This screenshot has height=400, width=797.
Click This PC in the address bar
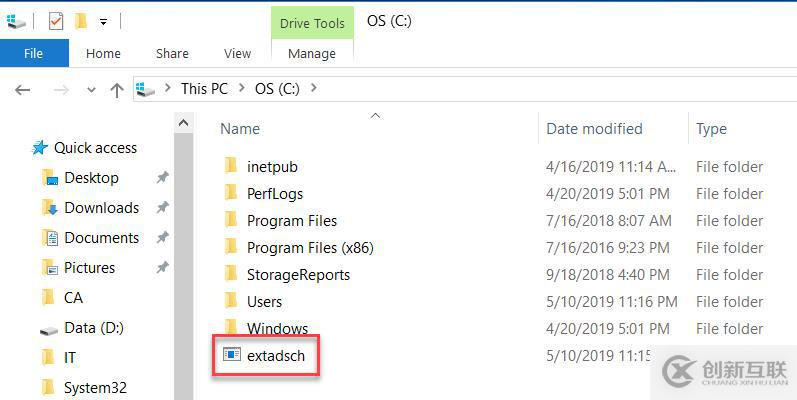(x=204, y=88)
